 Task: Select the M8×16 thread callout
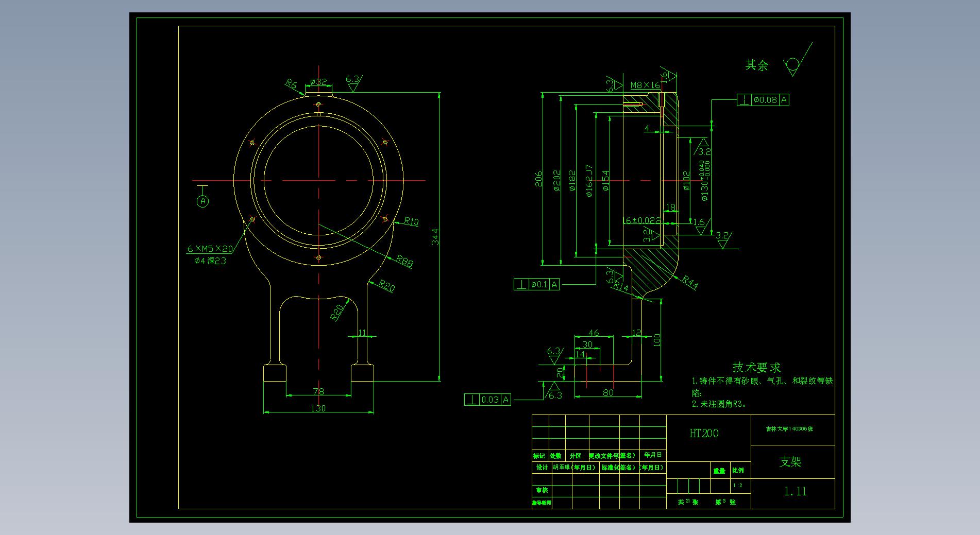pos(645,85)
